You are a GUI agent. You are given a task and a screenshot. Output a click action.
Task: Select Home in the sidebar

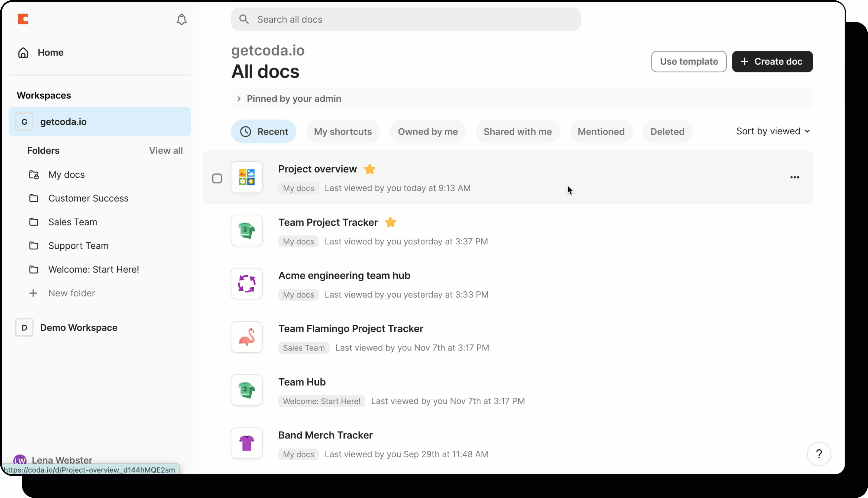coord(50,52)
